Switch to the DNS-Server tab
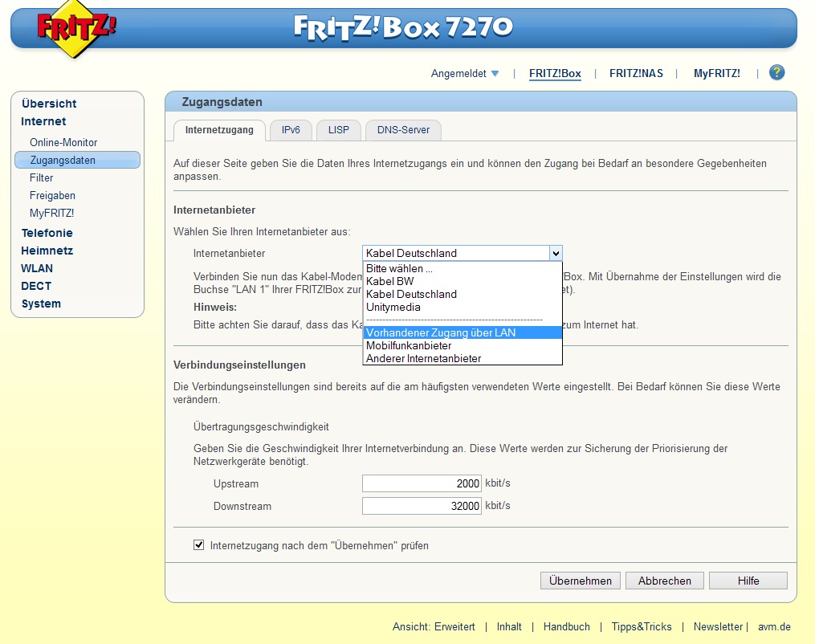Image resolution: width=815 pixels, height=644 pixels. pyautogui.click(x=403, y=130)
